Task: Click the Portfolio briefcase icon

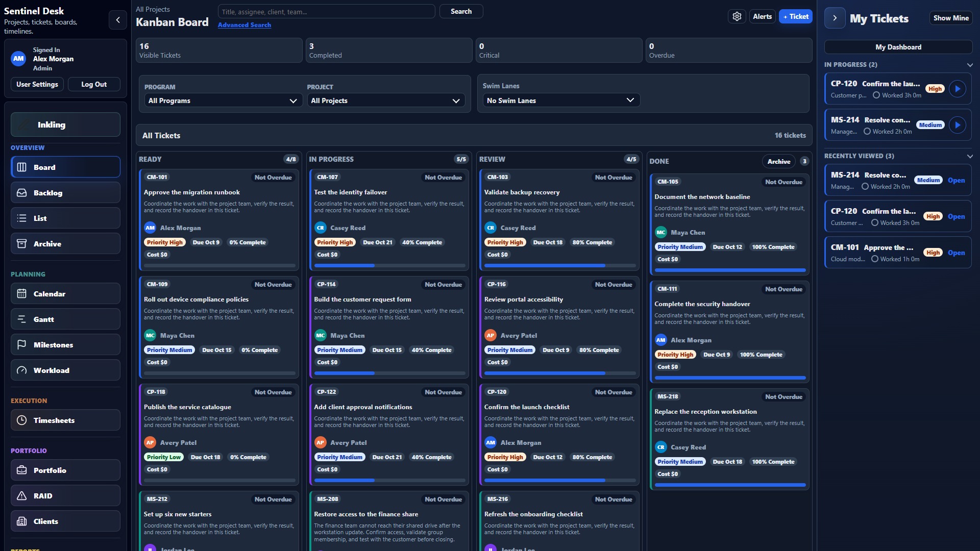Action: (x=22, y=470)
